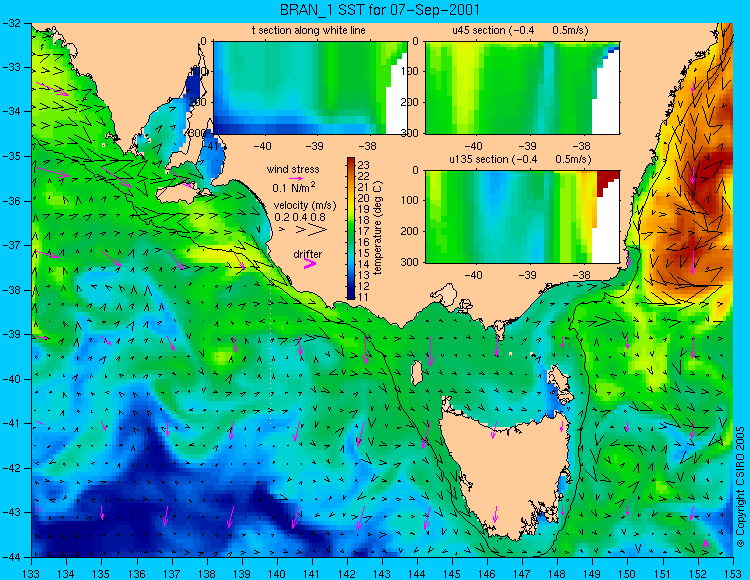Click King Island northwest of Tasmania

tap(417, 372)
